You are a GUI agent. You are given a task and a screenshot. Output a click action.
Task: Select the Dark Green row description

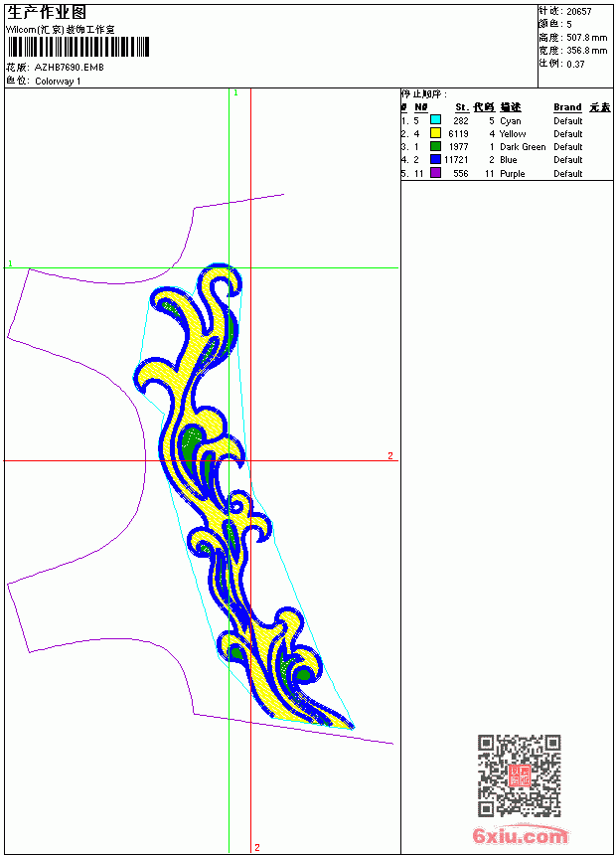click(x=523, y=147)
